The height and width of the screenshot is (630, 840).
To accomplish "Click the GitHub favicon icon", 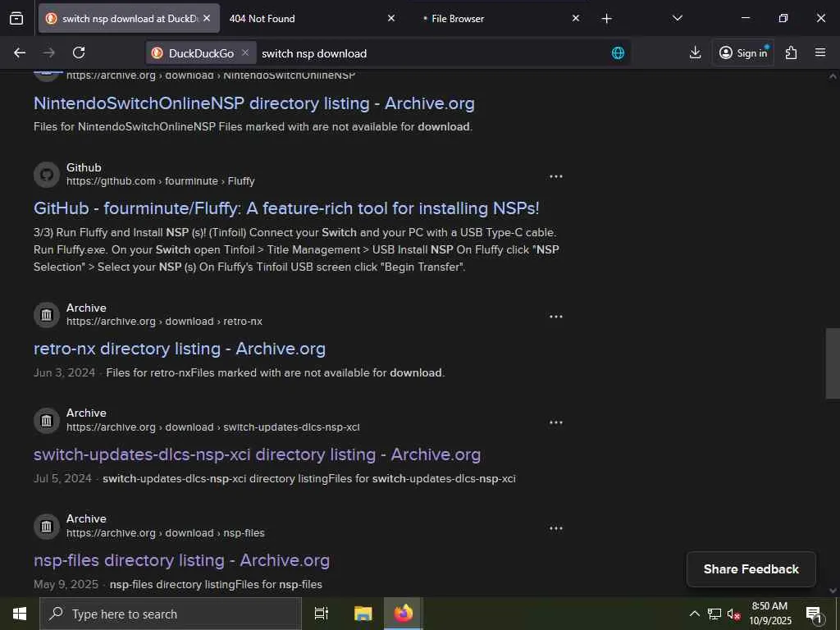I will tap(47, 175).
